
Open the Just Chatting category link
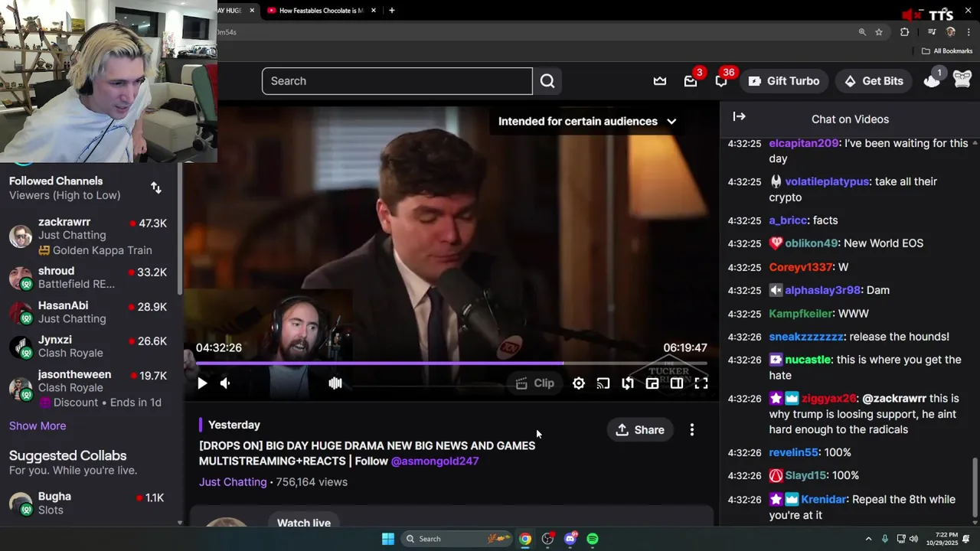(233, 482)
